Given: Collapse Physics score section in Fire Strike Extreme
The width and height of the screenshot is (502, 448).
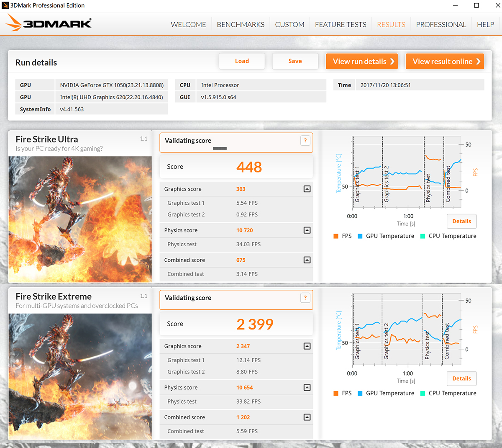Looking at the screenshot, I should pos(307,388).
